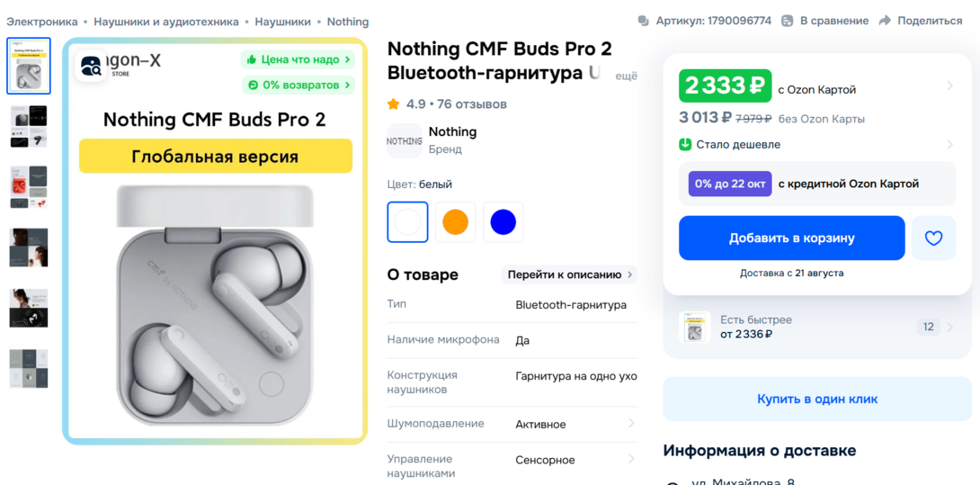Click the green 'Стало дешевле' arrow icon
This screenshot has height=485, width=980.
685,145
